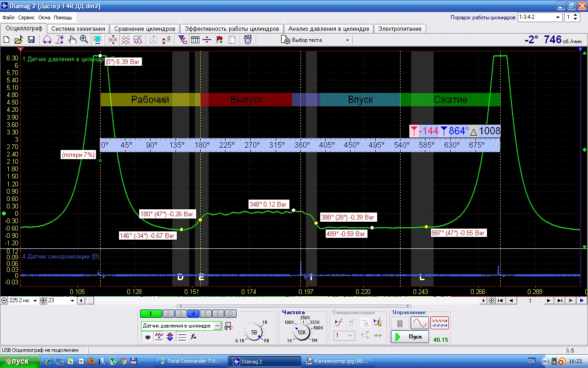The width and height of the screenshot is (588, 368).
Task: Open the table grid view icon
Action: click(195, 40)
